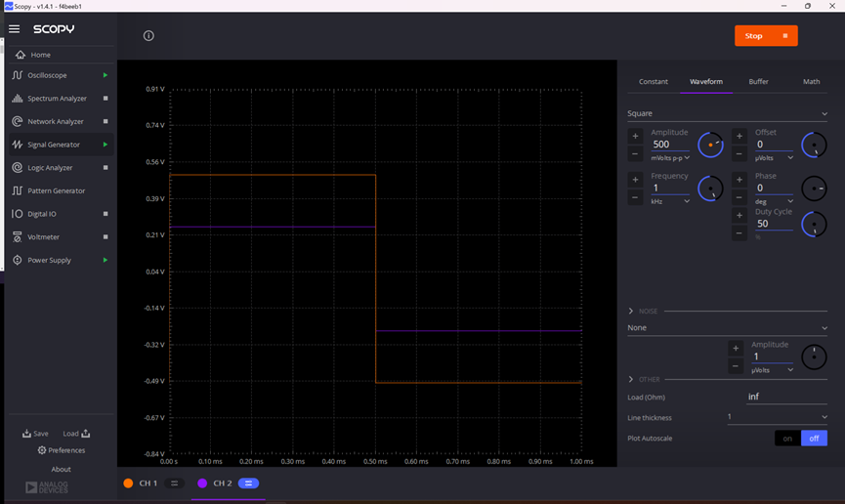Screen dimensions: 845x504
Task: Decrease Duty Cycle with minus button
Action: (739, 234)
